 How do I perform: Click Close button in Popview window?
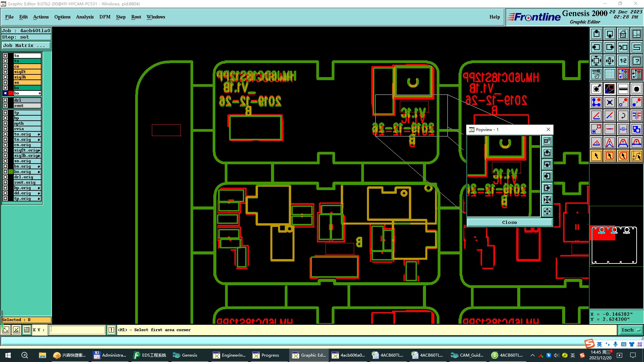[x=509, y=222]
